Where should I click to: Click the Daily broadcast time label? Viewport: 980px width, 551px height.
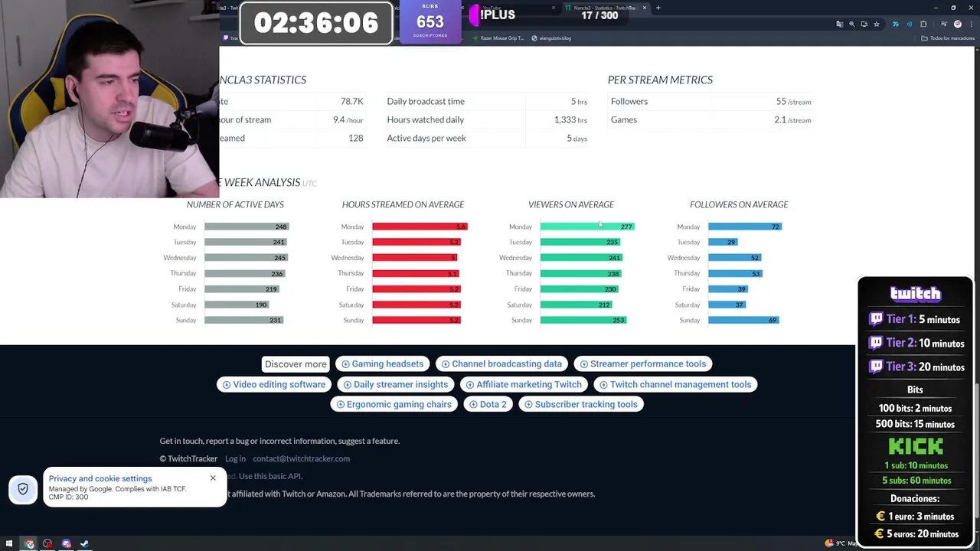[x=426, y=101]
